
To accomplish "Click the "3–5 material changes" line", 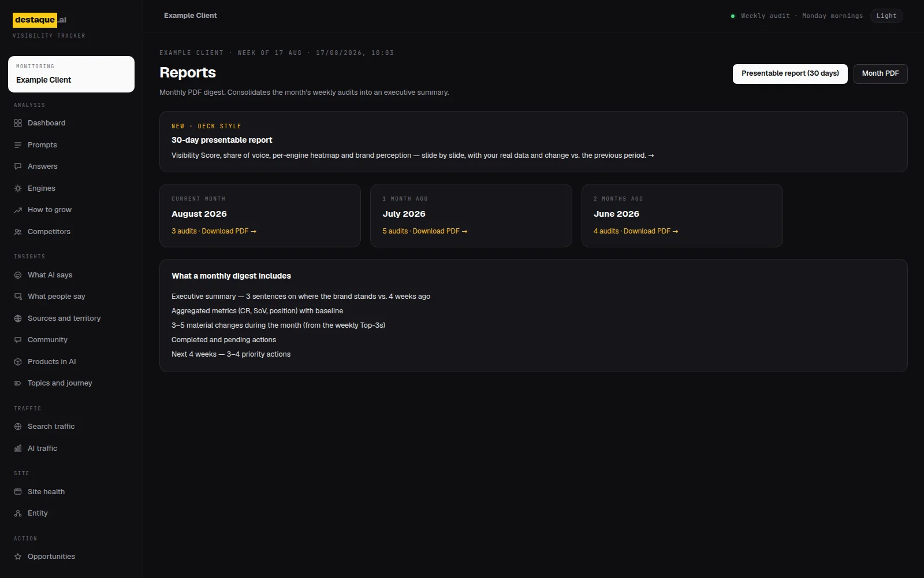I will click(278, 325).
